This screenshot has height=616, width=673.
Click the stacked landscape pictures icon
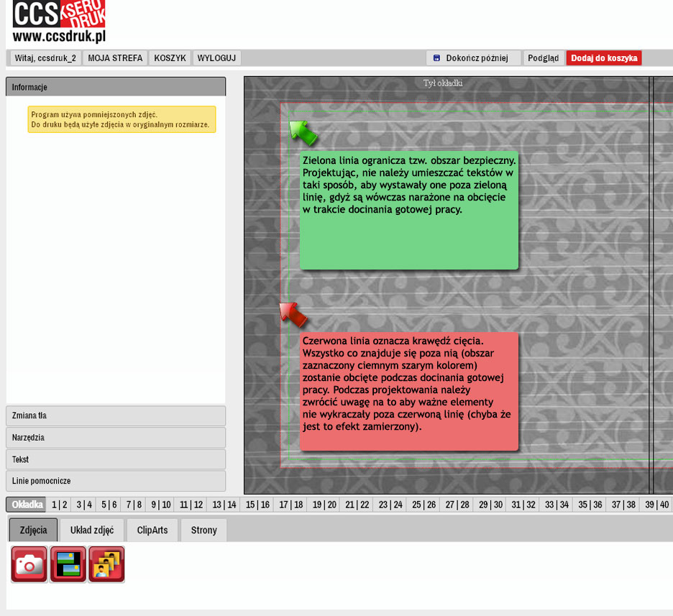coord(68,564)
